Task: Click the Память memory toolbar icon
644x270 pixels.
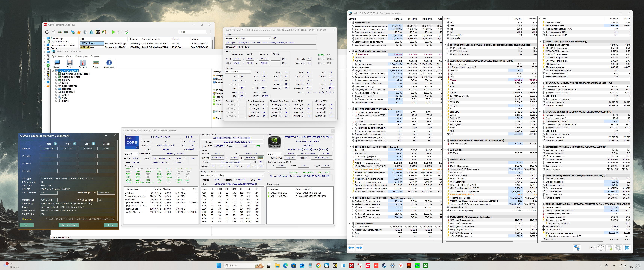Action: (96, 63)
